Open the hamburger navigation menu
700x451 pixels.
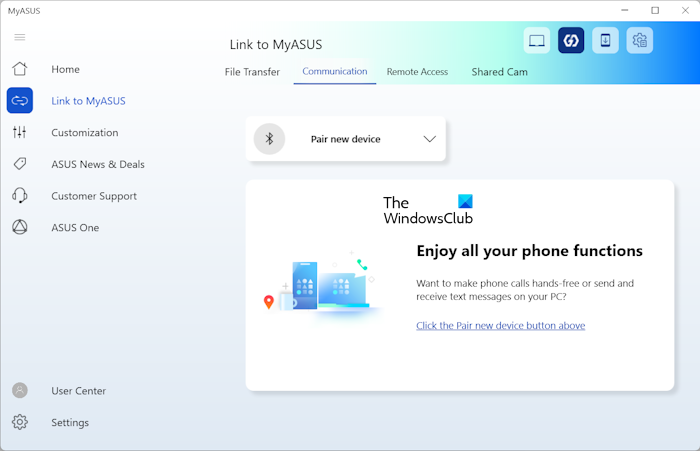click(20, 37)
